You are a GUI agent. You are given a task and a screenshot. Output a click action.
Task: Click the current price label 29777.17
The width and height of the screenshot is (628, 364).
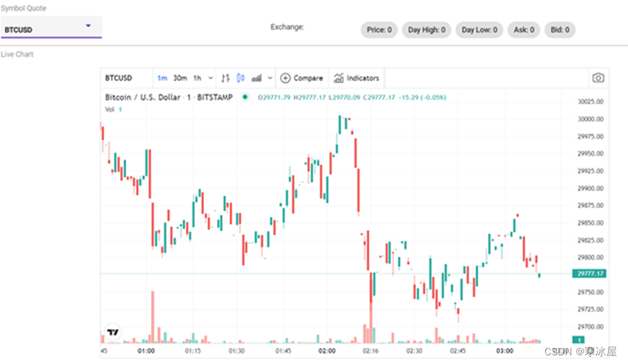590,273
